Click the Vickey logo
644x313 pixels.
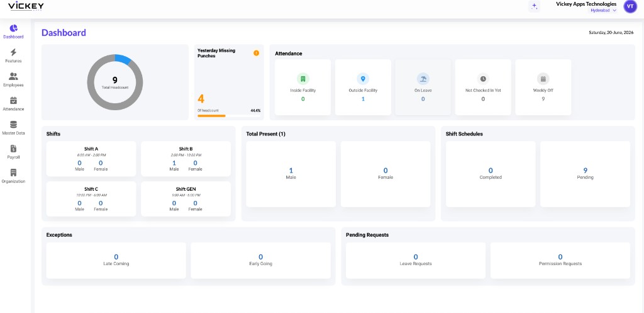click(26, 6)
